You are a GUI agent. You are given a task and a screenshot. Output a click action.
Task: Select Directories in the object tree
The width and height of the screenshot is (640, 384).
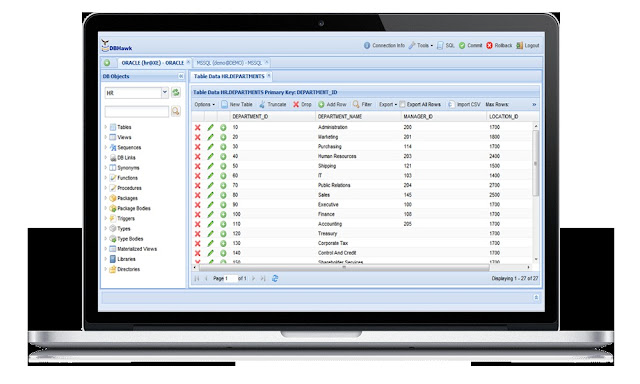tap(128, 269)
